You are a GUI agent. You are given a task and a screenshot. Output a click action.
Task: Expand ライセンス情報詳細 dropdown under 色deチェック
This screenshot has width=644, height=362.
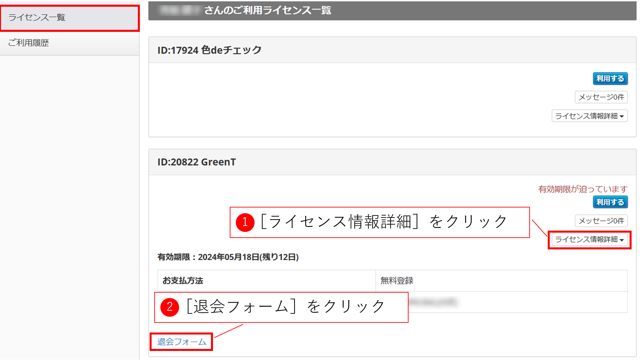point(589,116)
